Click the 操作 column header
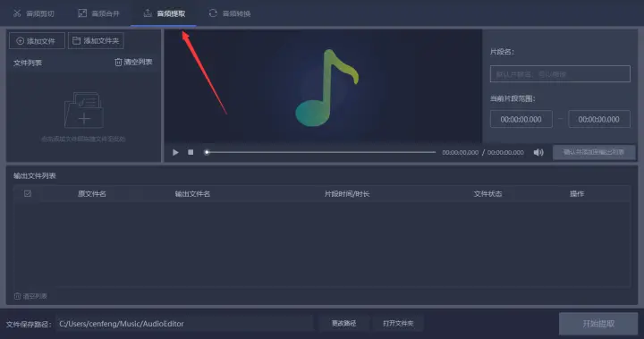The height and width of the screenshot is (339, 644). coord(577,193)
